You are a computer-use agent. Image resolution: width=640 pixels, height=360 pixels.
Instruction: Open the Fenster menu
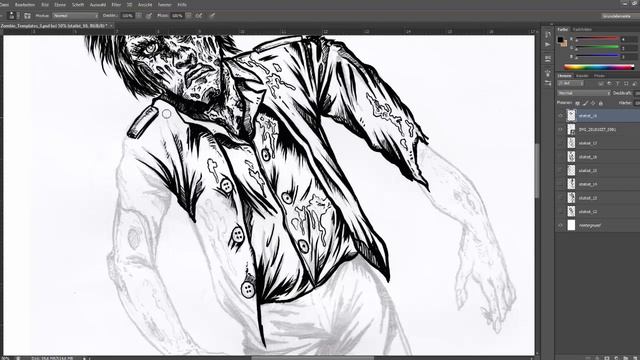pos(164,5)
